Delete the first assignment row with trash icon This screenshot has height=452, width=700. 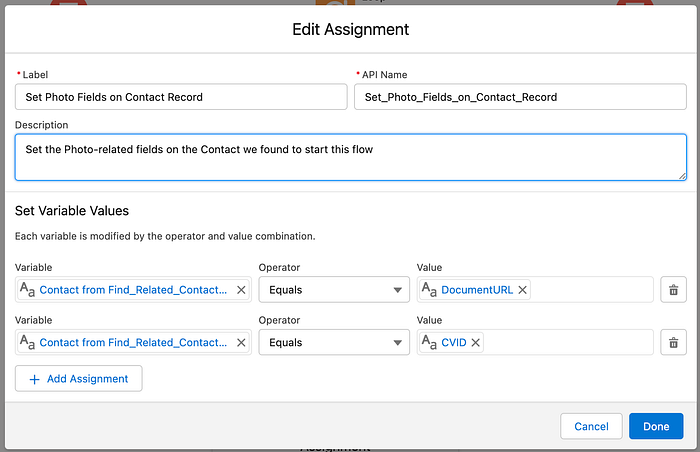click(673, 290)
